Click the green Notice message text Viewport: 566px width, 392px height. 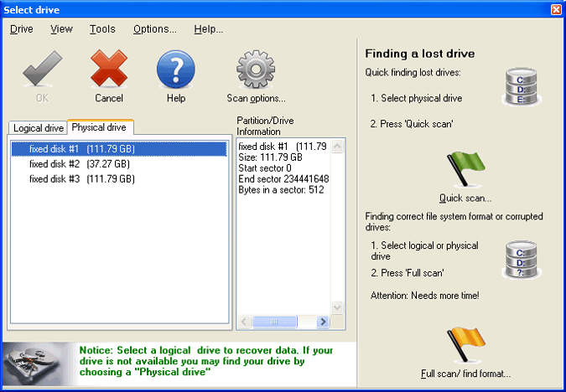pos(206,361)
